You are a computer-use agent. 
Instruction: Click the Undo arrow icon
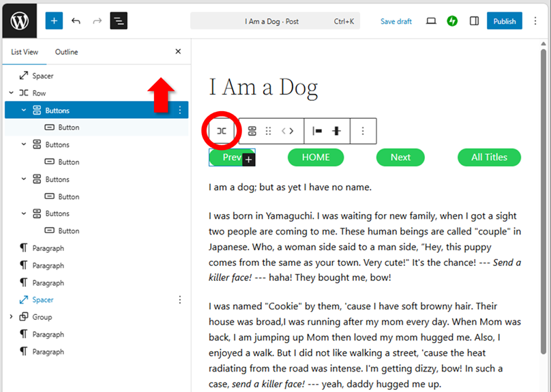coord(76,21)
